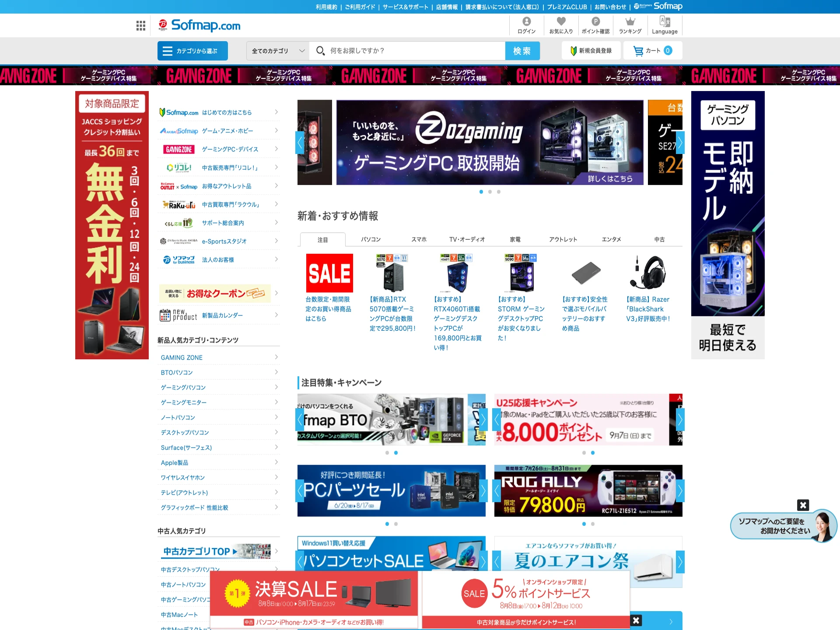Open the cart (カート) icon
Image resolution: width=840 pixels, height=630 pixels.
(653, 51)
